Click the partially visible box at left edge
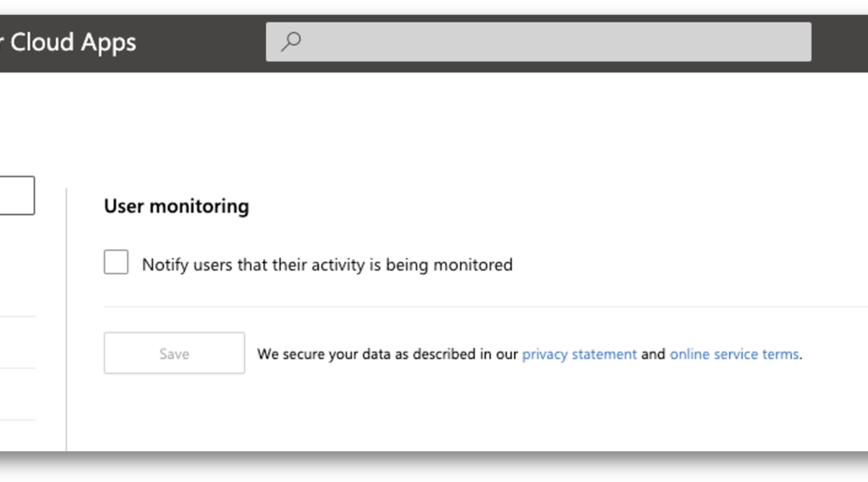Screen dimensions: 868x482 [18, 196]
